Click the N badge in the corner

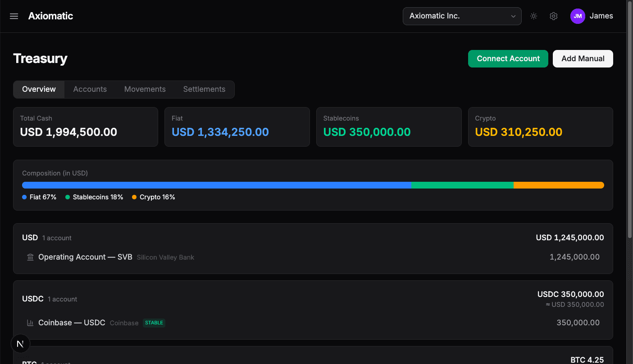20,343
